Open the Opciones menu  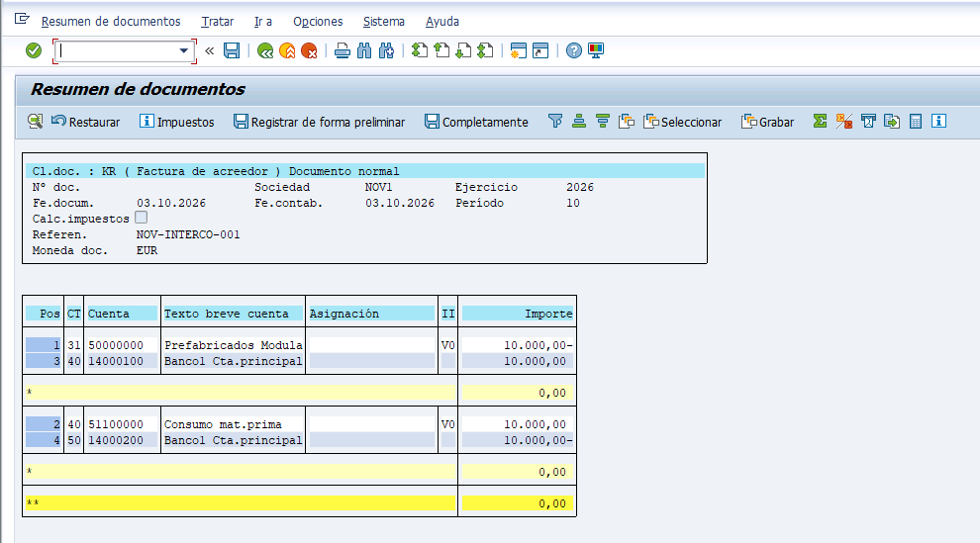(x=318, y=21)
